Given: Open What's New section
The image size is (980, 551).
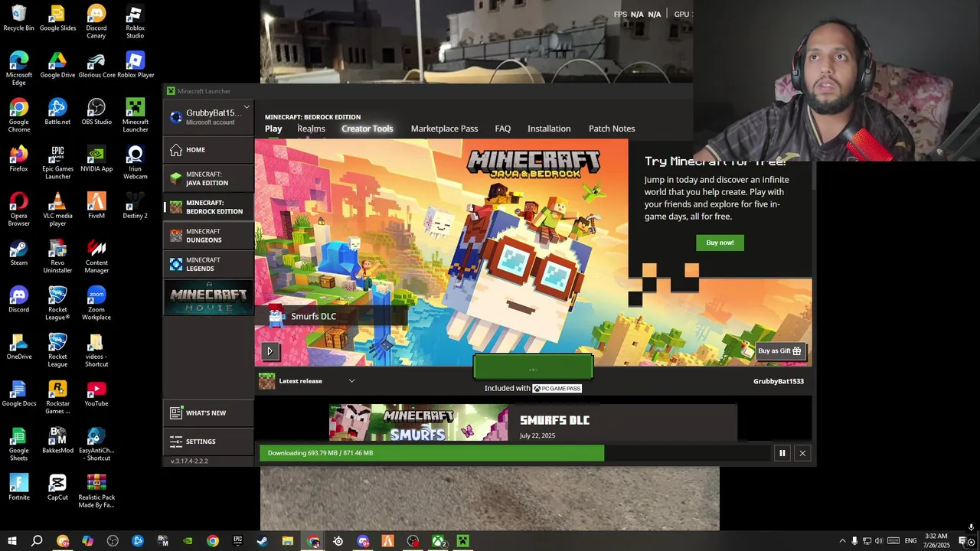Looking at the screenshot, I should pos(208,412).
